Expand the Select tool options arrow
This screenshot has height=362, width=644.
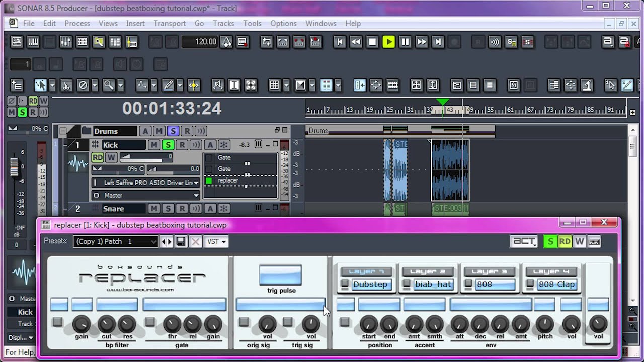pos(52,85)
